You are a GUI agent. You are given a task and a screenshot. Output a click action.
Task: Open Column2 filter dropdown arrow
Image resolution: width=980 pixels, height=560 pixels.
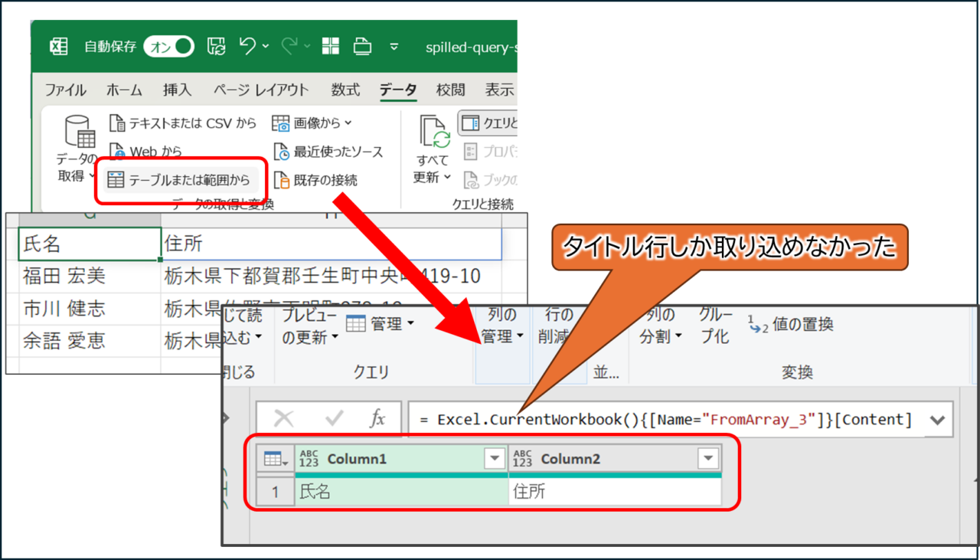tap(708, 459)
